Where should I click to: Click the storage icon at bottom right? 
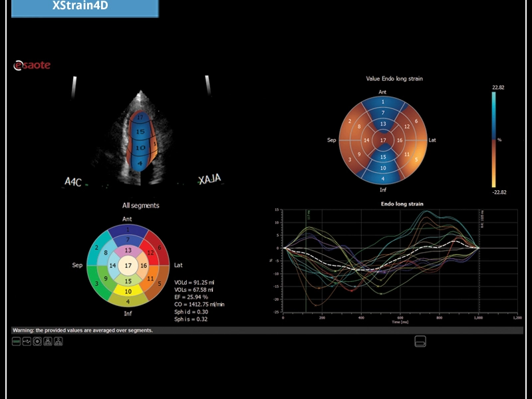(x=420, y=341)
